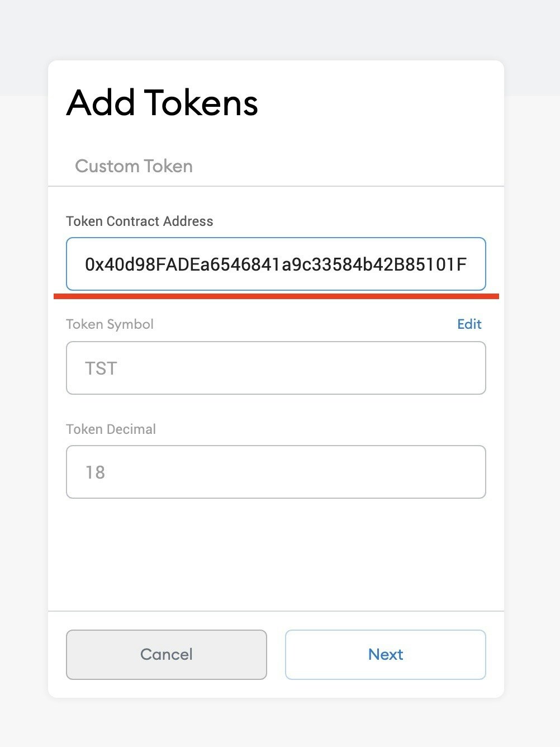Image resolution: width=560 pixels, height=747 pixels.
Task: Click the Custom Token section header
Action: pyautogui.click(x=134, y=166)
